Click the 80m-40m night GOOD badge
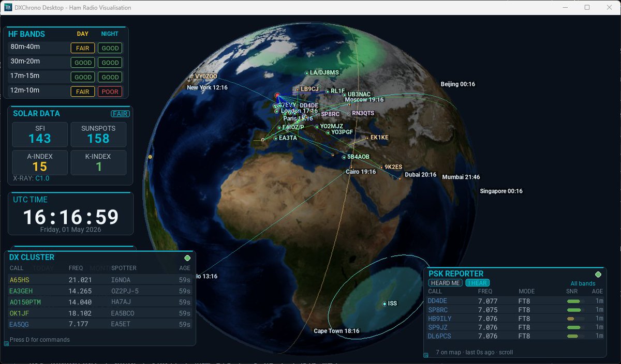The image size is (621, 364). pyautogui.click(x=110, y=48)
